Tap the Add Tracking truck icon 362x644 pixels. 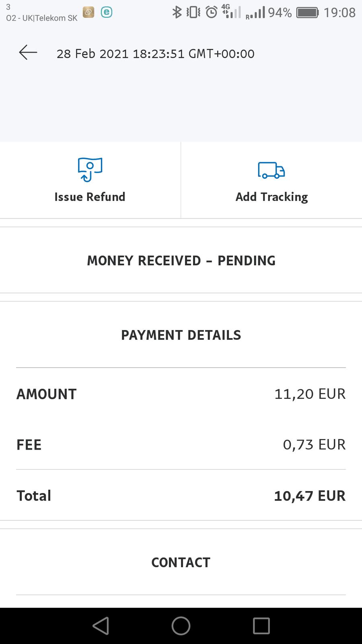coord(271,170)
